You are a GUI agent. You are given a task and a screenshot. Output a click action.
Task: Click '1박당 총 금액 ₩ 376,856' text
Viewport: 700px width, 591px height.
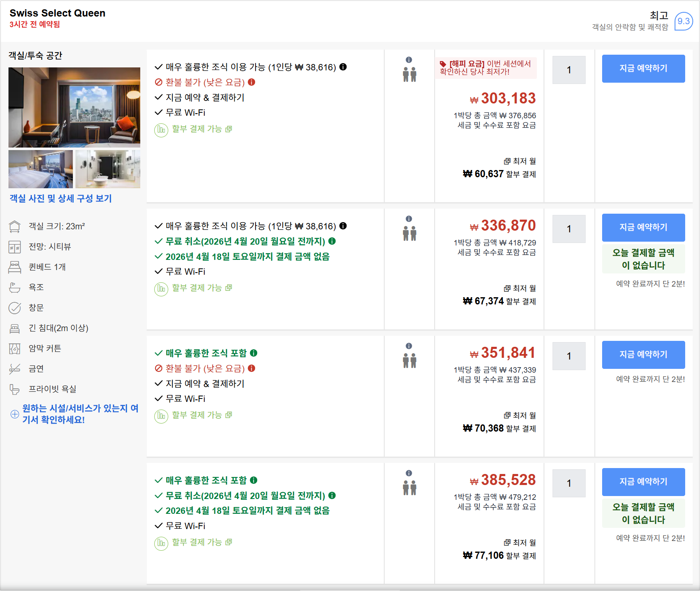click(x=494, y=116)
